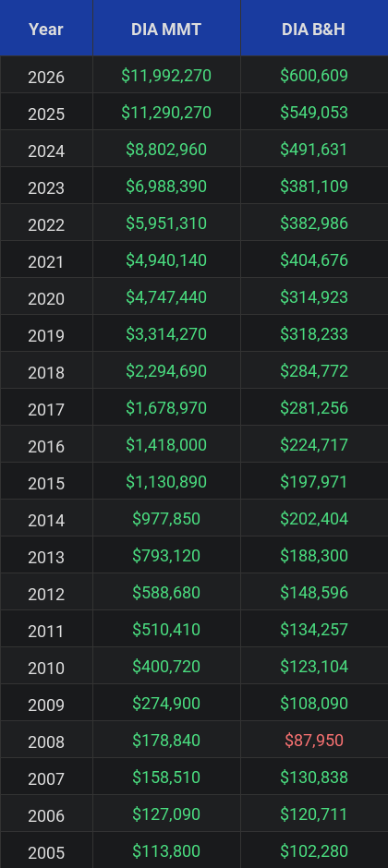The image size is (388, 868).
Task: Select the $382,986 value
Action: tap(314, 223)
